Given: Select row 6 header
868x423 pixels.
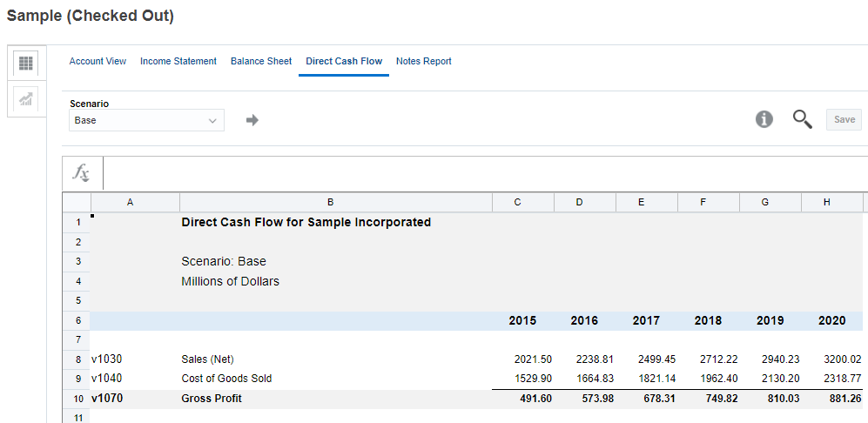Looking at the screenshot, I should (77, 320).
